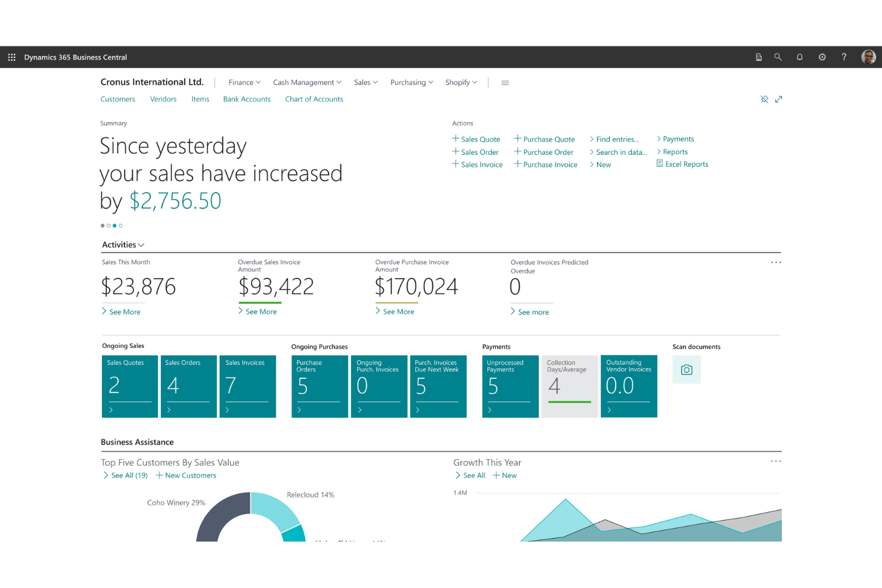Navigate to the Customers menu item
882x588 pixels.
[117, 99]
